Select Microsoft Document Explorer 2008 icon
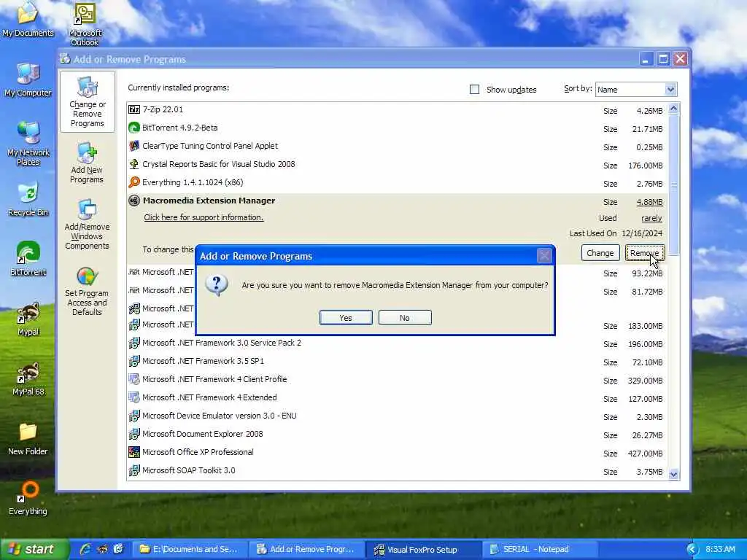The width and height of the screenshot is (747, 560). [134, 434]
